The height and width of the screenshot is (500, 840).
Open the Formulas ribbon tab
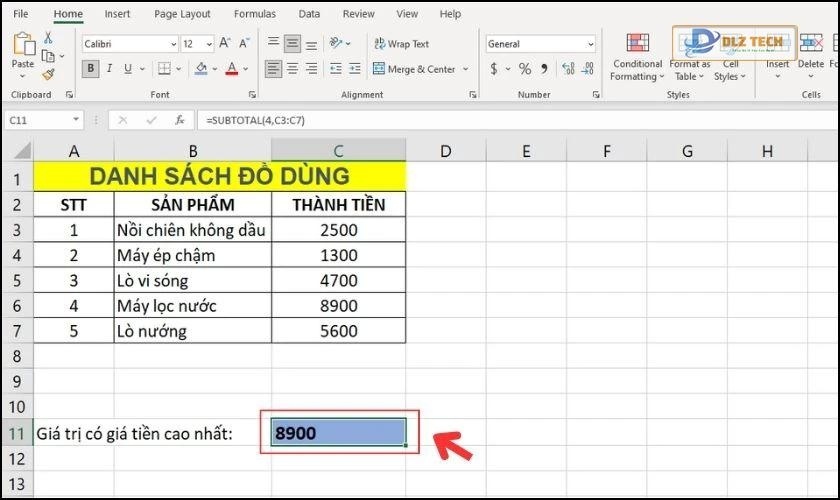coord(255,14)
